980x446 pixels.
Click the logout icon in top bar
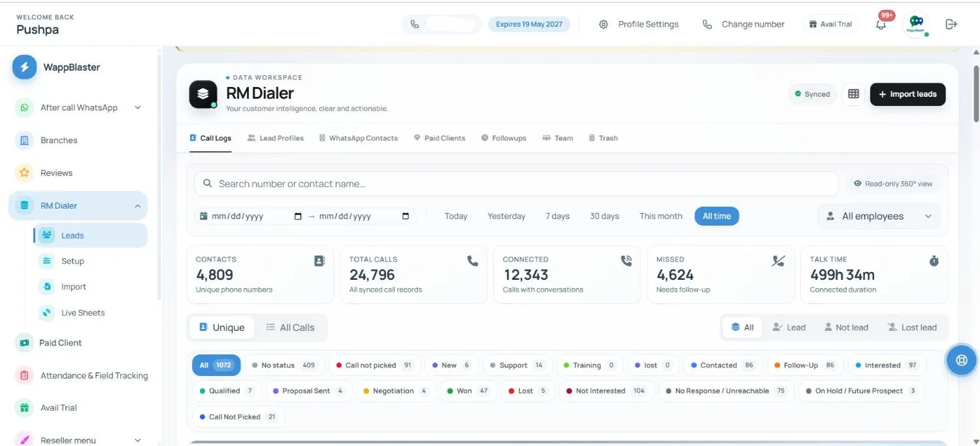[x=951, y=24]
